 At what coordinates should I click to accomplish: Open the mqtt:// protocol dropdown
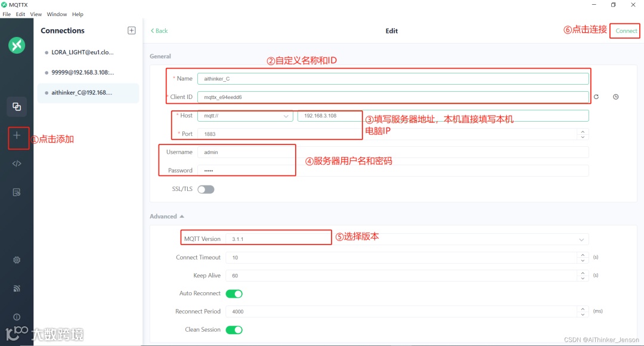(x=245, y=116)
